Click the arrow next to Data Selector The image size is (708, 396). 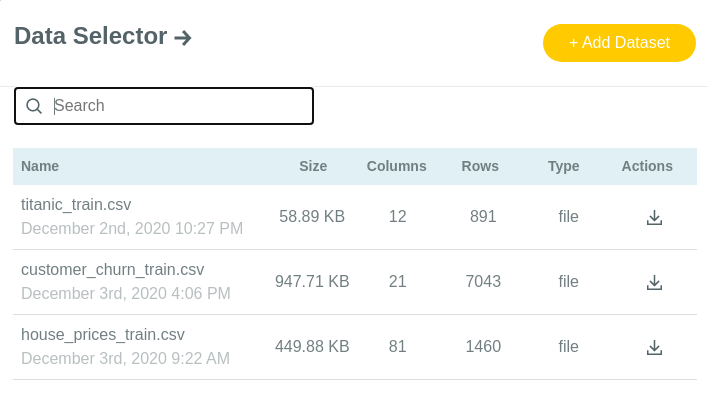pyautogui.click(x=183, y=37)
